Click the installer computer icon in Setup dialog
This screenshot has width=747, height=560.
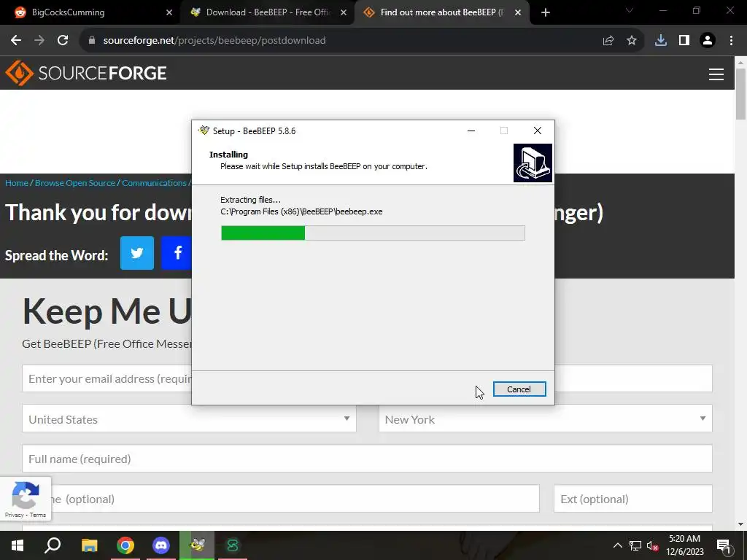533,163
